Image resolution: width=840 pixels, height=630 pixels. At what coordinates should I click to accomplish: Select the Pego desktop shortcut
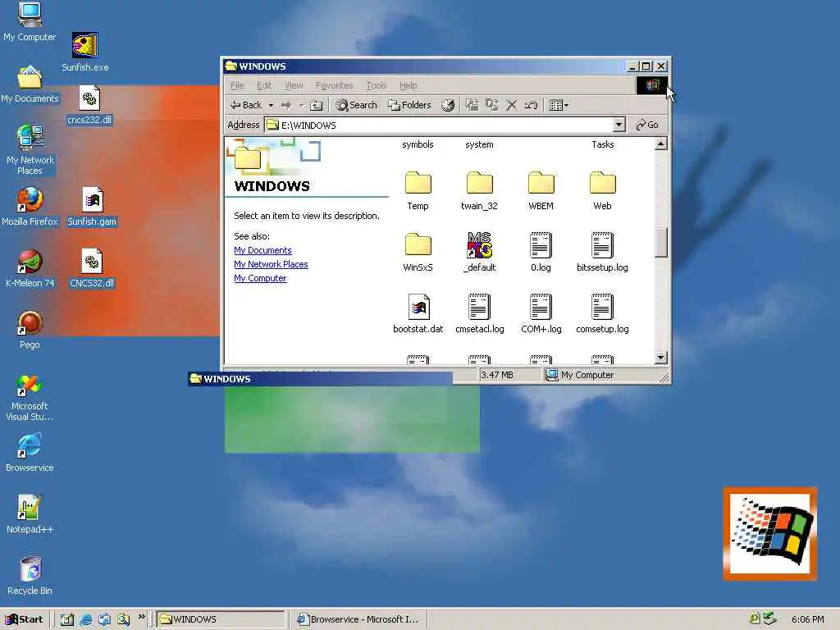30,330
